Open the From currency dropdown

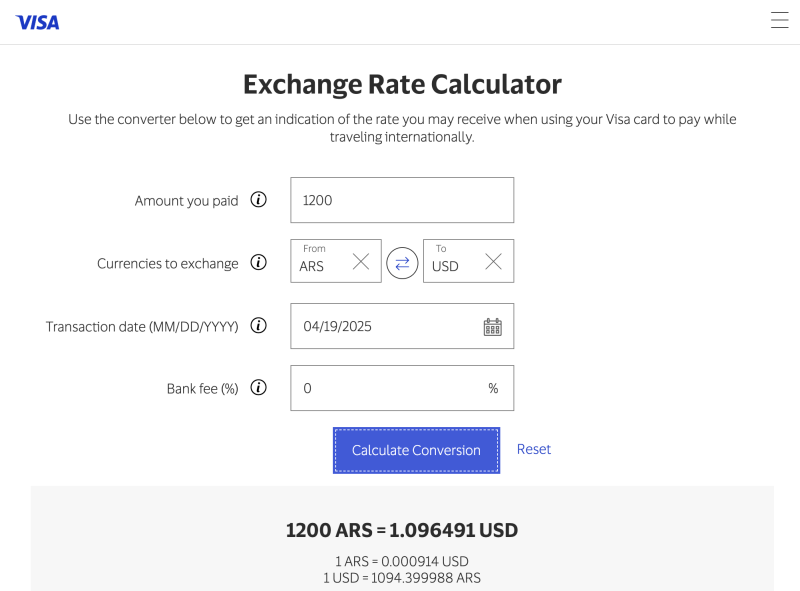[322, 262]
